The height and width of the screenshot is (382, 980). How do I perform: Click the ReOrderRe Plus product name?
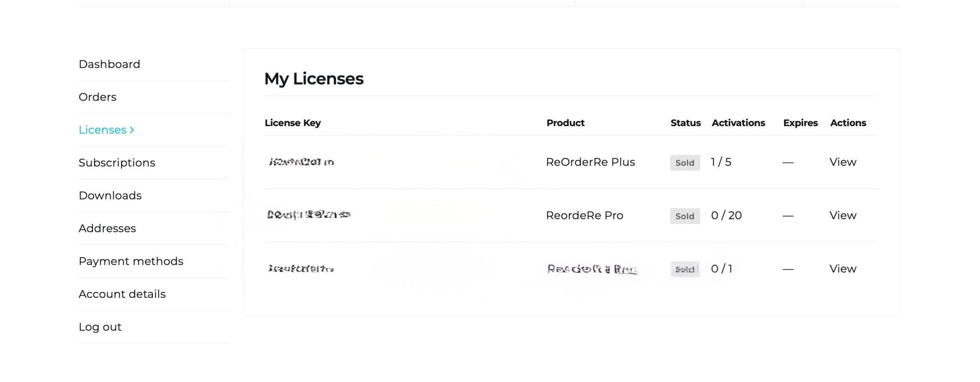coord(590,162)
